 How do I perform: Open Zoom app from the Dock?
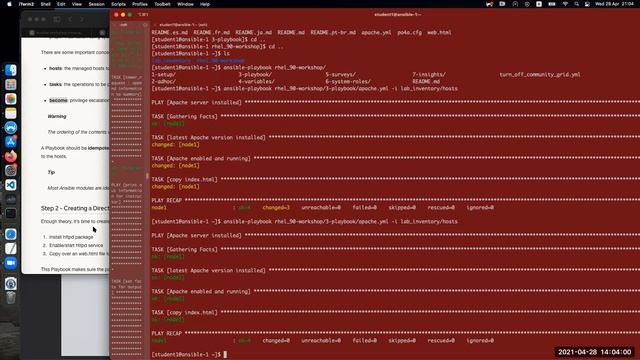11,263
